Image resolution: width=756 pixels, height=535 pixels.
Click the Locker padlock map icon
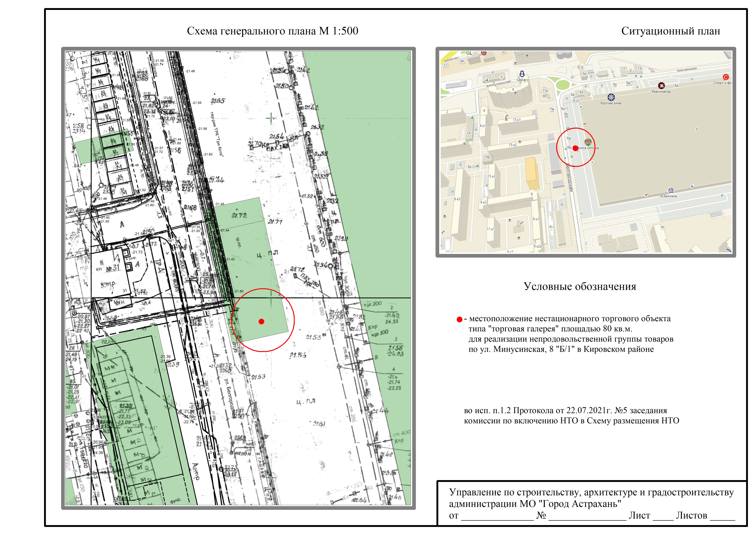click(522, 74)
